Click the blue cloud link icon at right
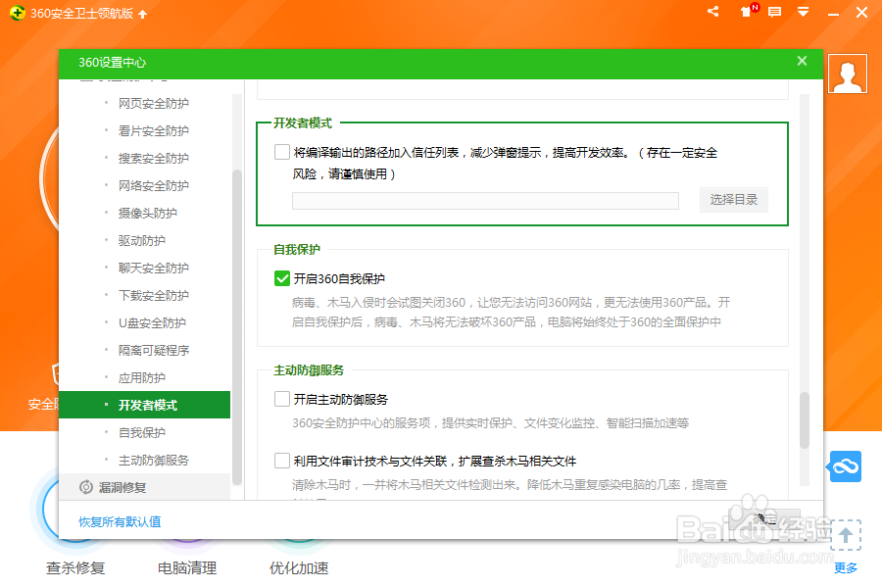This screenshot has height=588, width=882. (845, 466)
